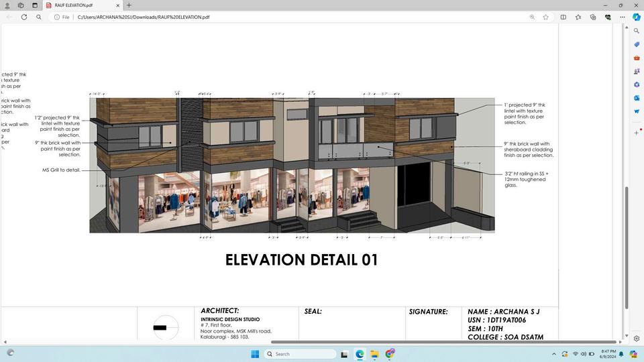Image resolution: width=644 pixels, height=362 pixels.
Task: Open File Explorer from the taskbar
Action: [x=374, y=354]
